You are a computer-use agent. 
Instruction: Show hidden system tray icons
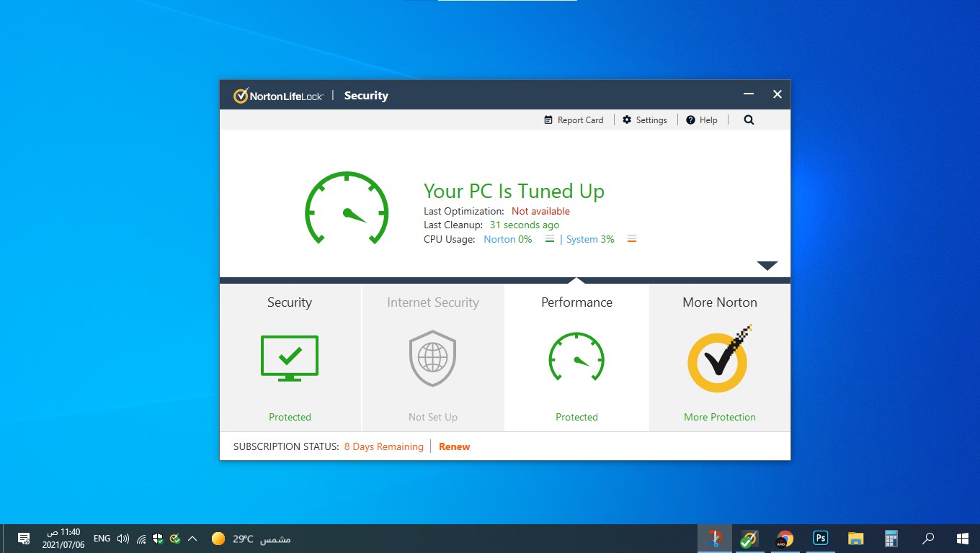point(192,539)
